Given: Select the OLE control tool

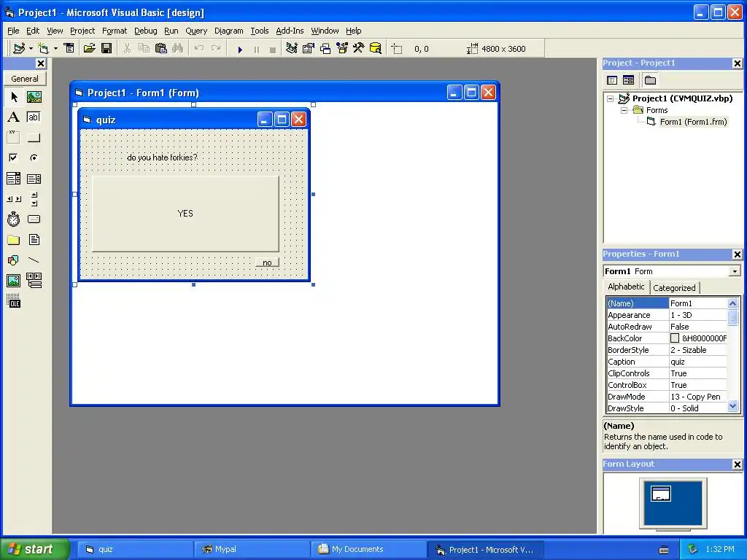Looking at the screenshot, I should pyautogui.click(x=14, y=301).
